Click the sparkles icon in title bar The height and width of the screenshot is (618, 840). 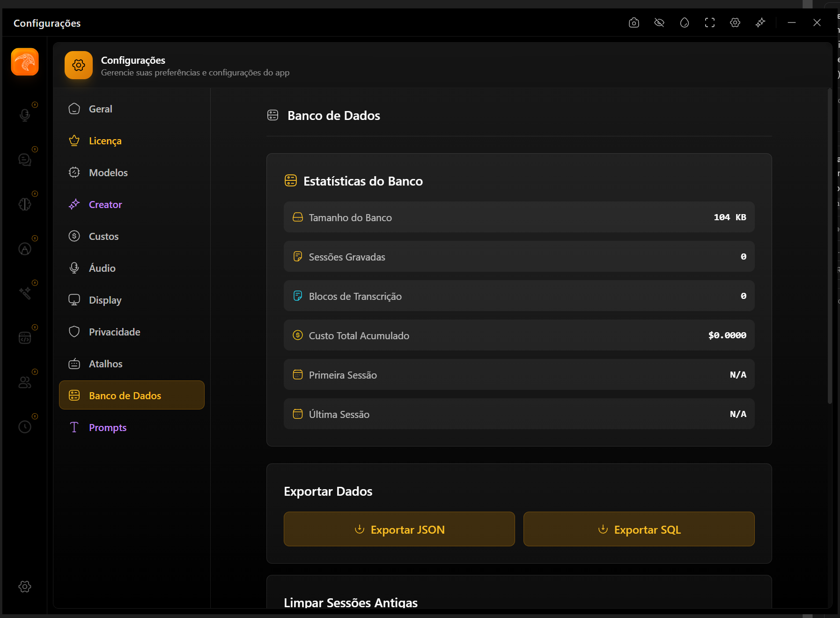tap(760, 22)
